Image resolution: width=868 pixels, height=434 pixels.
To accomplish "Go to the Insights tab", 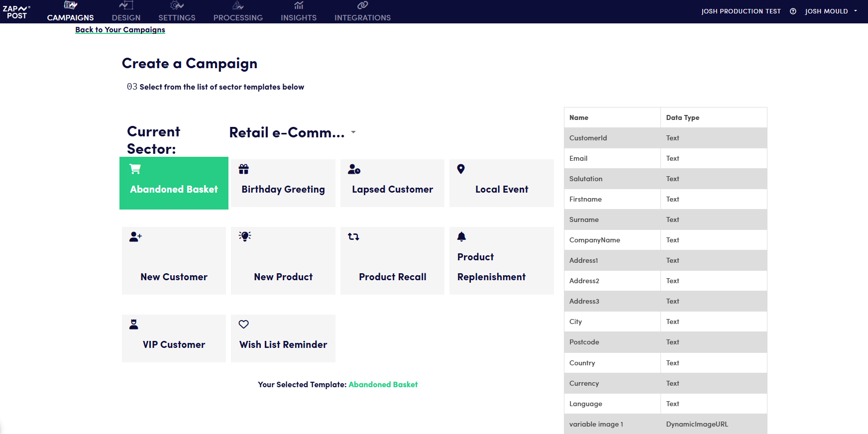I will pos(298,12).
